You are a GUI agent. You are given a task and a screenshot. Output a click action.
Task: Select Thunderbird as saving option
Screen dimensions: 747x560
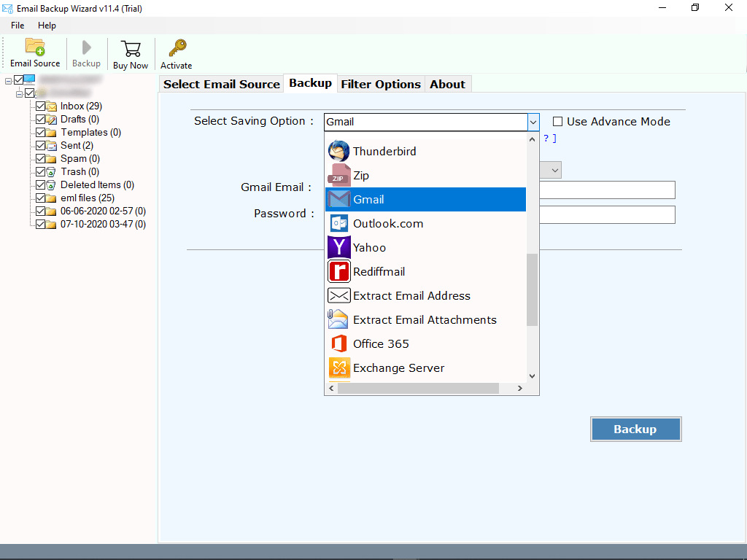(x=385, y=151)
